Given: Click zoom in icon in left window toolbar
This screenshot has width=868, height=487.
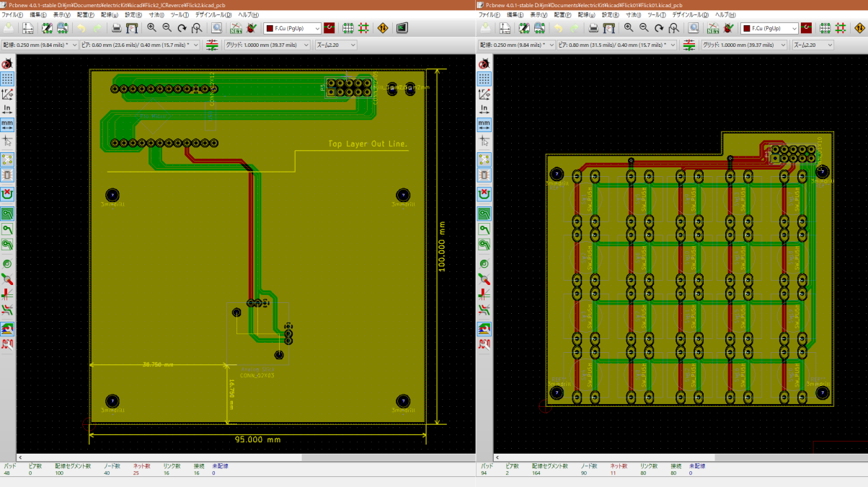Looking at the screenshot, I should (x=151, y=28).
